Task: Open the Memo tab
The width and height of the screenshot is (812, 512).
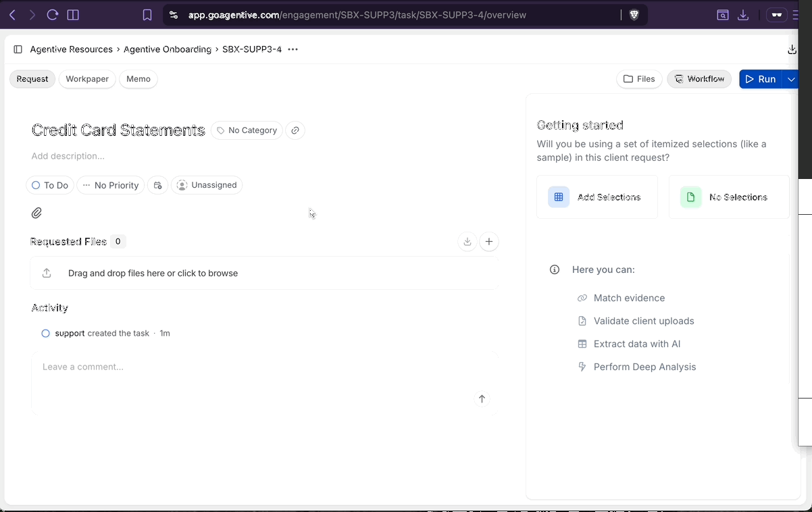Action: pyautogui.click(x=138, y=79)
